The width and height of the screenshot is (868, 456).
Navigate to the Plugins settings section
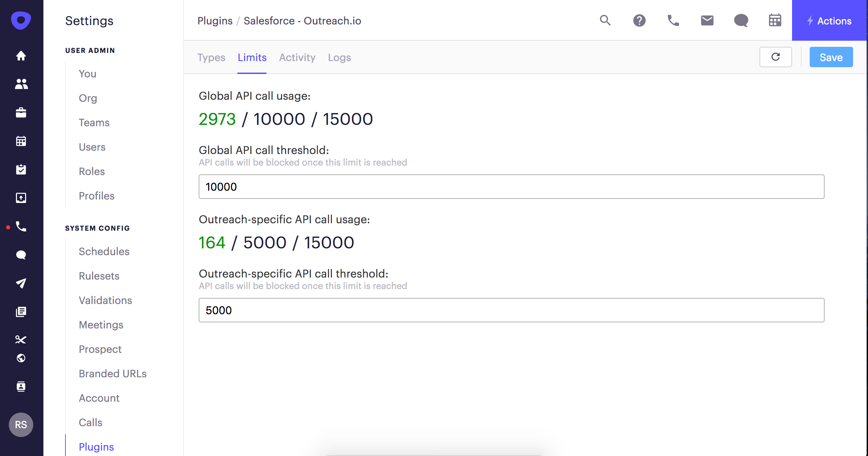coord(96,447)
